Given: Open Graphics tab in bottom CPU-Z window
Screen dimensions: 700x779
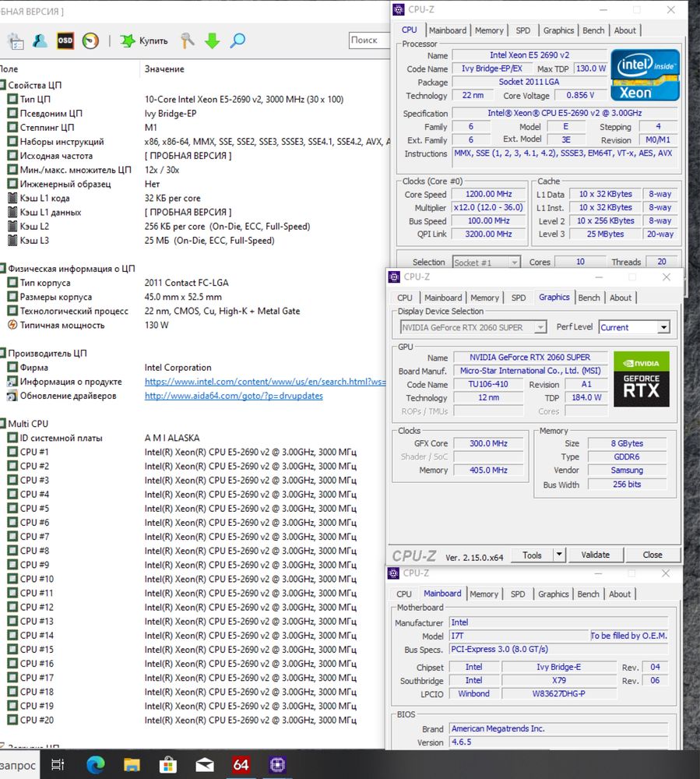Looking at the screenshot, I should [x=553, y=594].
